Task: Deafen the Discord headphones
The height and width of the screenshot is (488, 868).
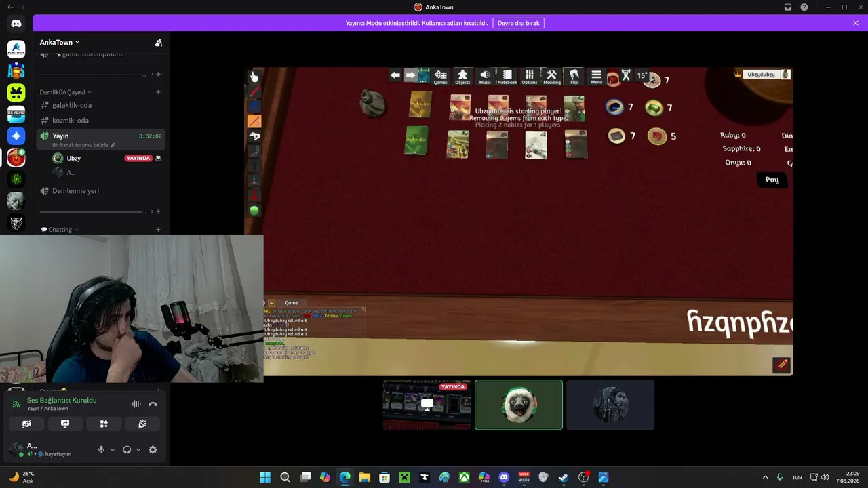Action: click(127, 449)
